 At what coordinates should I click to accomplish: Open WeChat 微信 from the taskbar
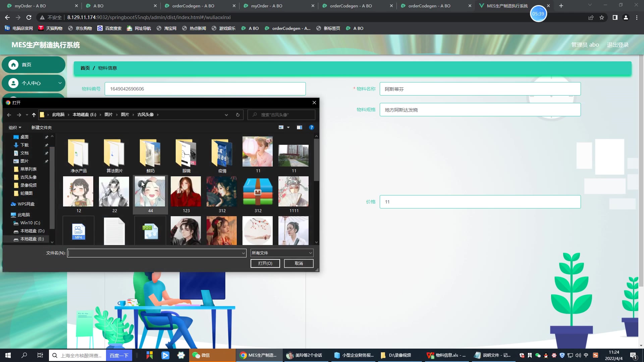coord(201,355)
